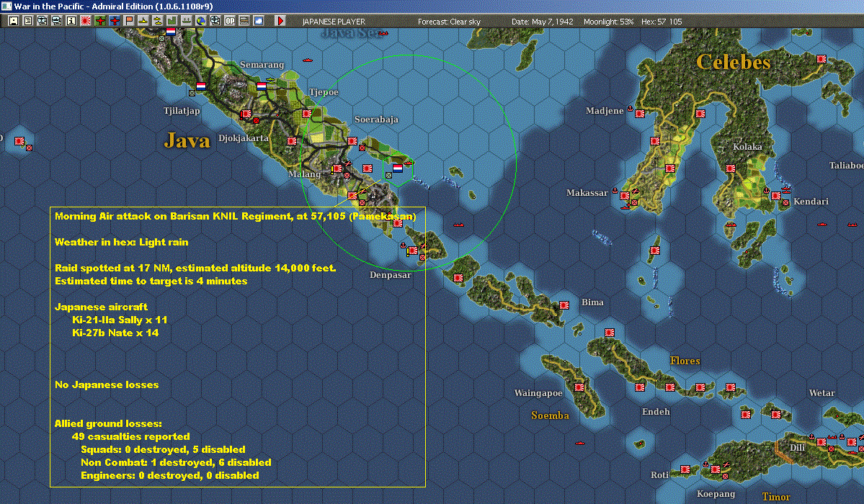The height and width of the screenshot is (504, 864).
Task: Select the Japanese base marker at Madjene
Action: tap(640, 114)
